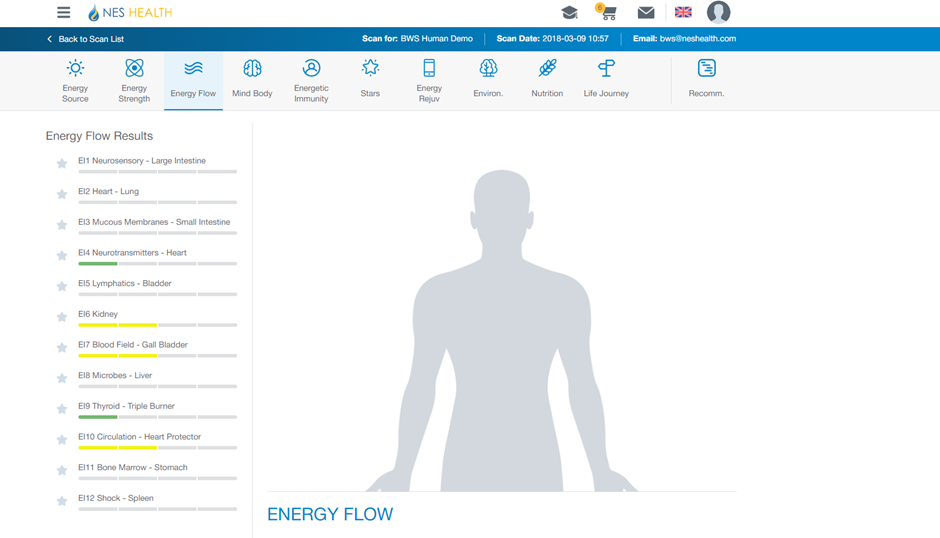Open the Stars section

(370, 80)
